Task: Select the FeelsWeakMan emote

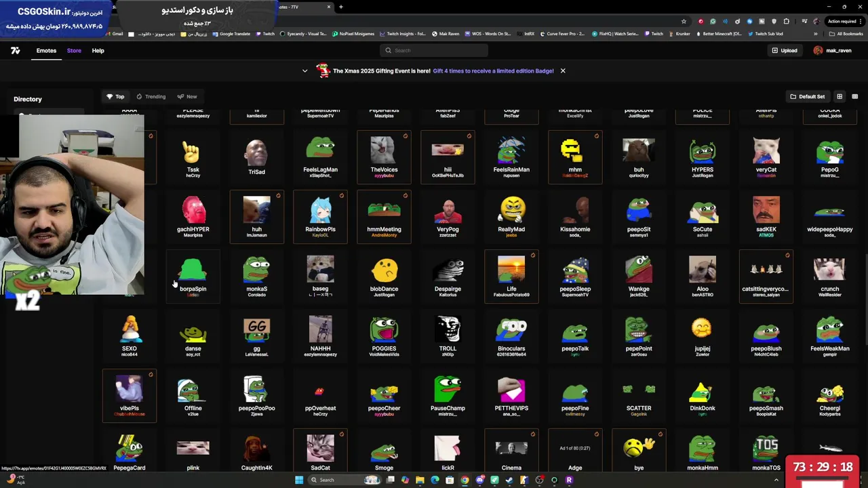Action: [830, 336]
